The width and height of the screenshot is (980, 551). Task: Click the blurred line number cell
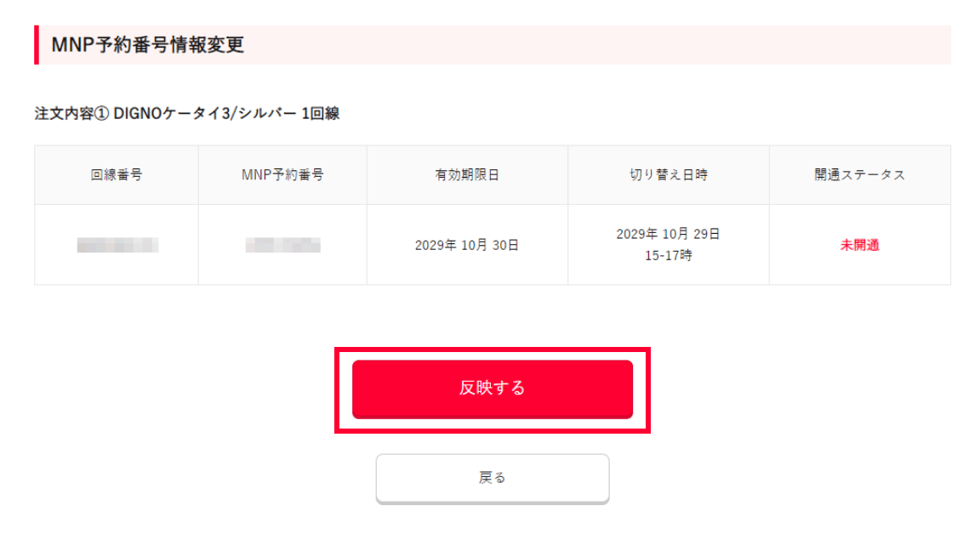coord(117,246)
